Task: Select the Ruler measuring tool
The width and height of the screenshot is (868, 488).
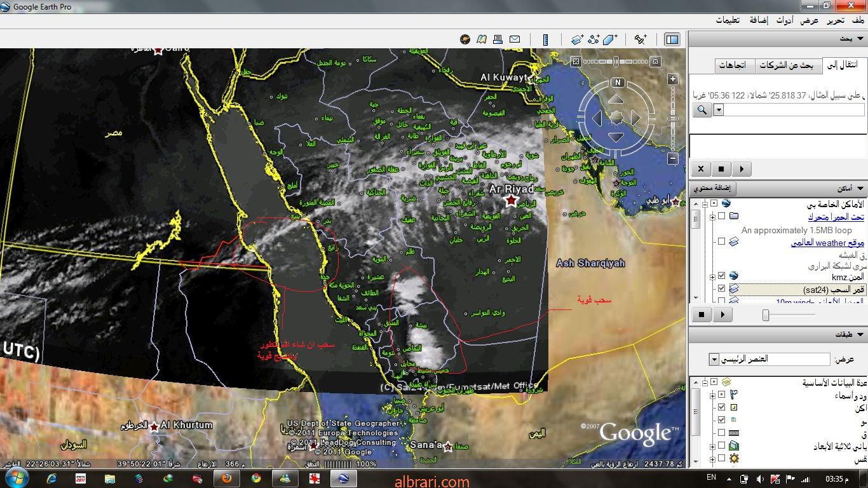Action: coord(545,39)
